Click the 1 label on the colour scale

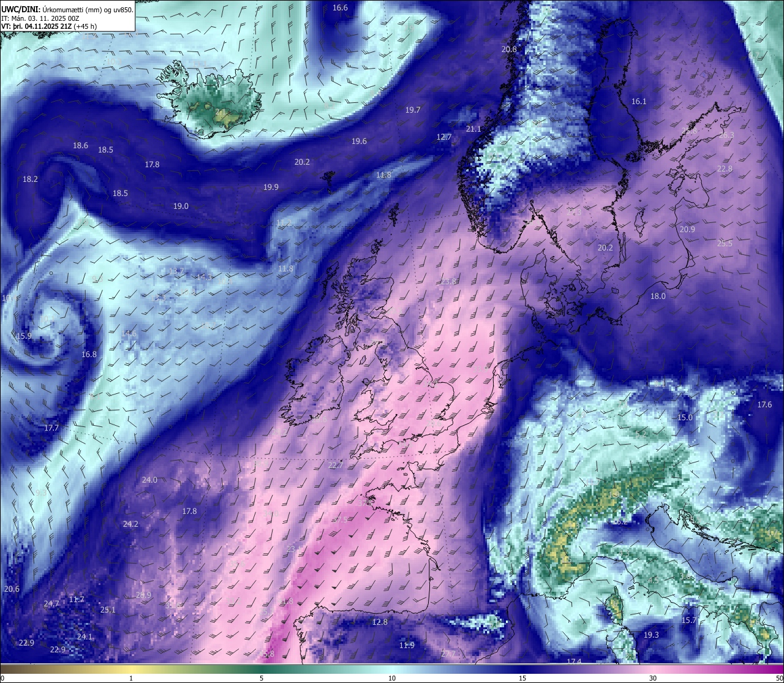point(131,678)
